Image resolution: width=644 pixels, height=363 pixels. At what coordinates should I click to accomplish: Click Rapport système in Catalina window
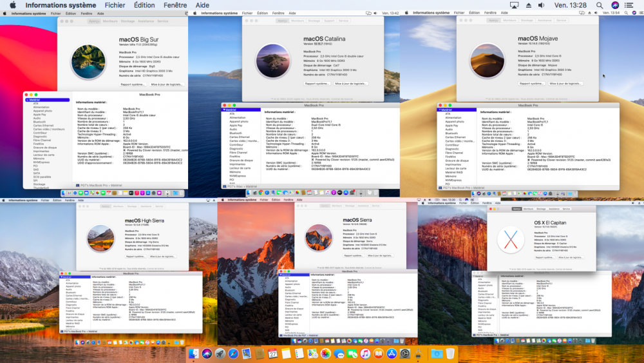pyautogui.click(x=317, y=83)
